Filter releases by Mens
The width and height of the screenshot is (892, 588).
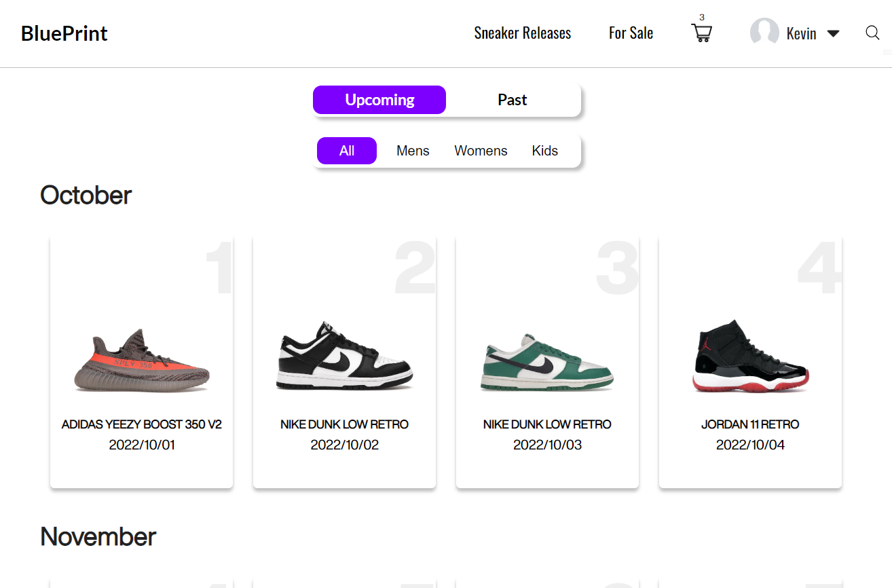[413, 151]
